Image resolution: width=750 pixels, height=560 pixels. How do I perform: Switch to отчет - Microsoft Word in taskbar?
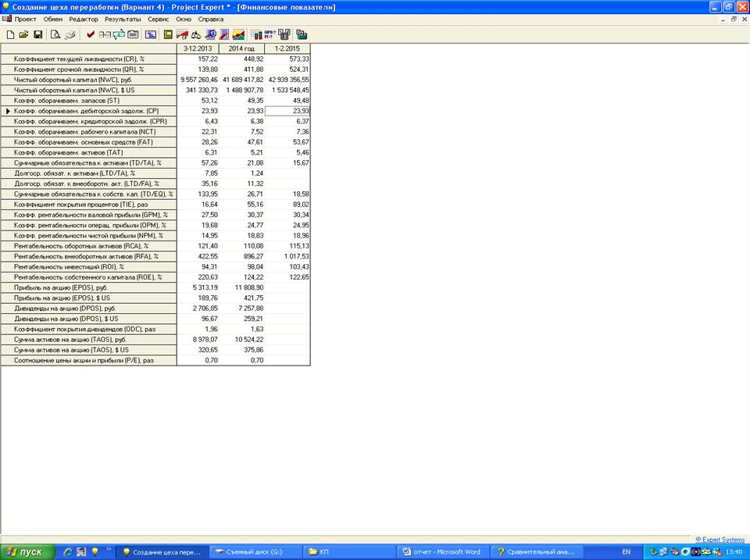[x=441, y=551]
